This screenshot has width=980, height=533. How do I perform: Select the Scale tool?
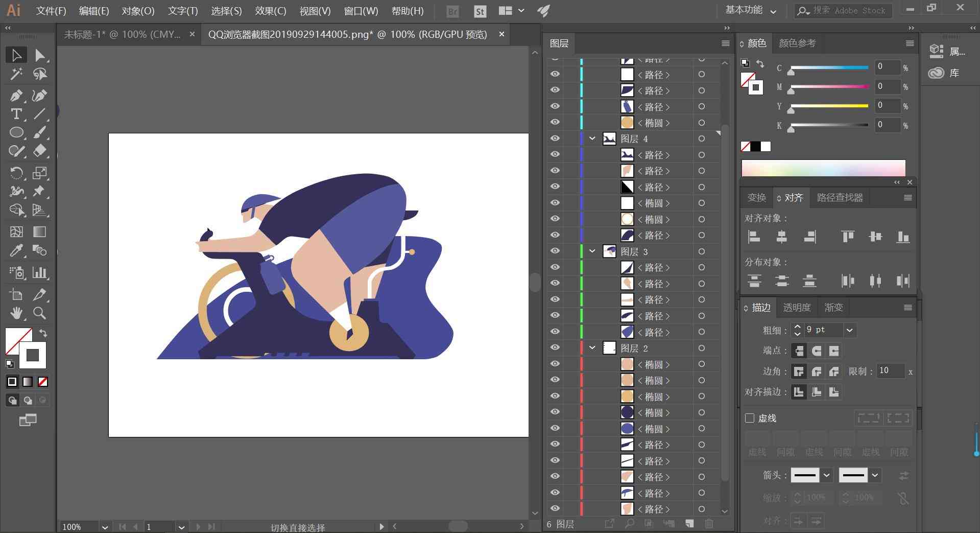tap(40, 173)
